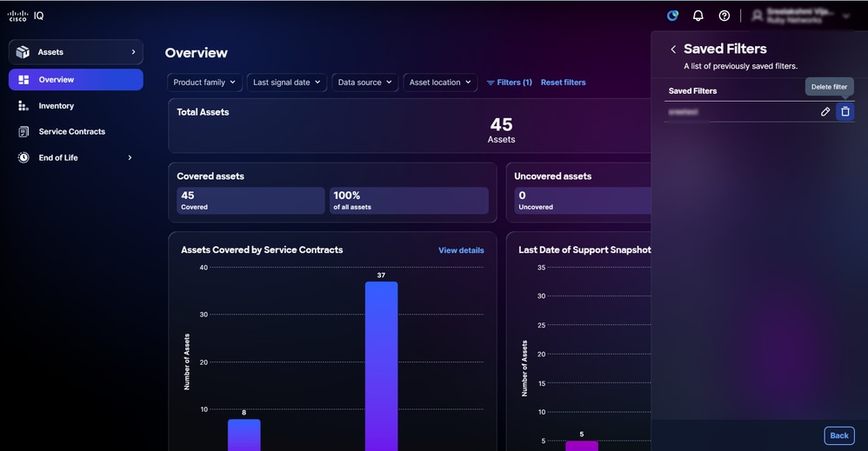Image resolution: width=868 pixels, height=451 pixels.
Task: Click the 0 Uncovered tile
Action: tap(582, 201)
